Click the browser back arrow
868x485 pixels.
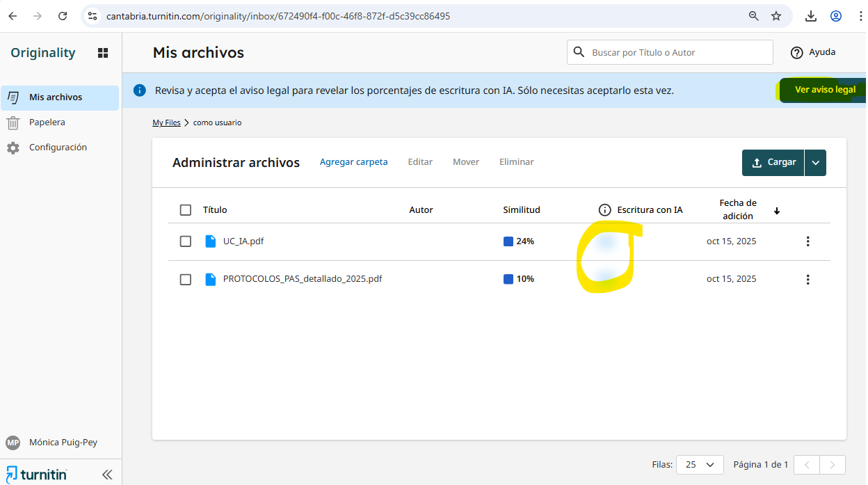click(x=13, y=16)
